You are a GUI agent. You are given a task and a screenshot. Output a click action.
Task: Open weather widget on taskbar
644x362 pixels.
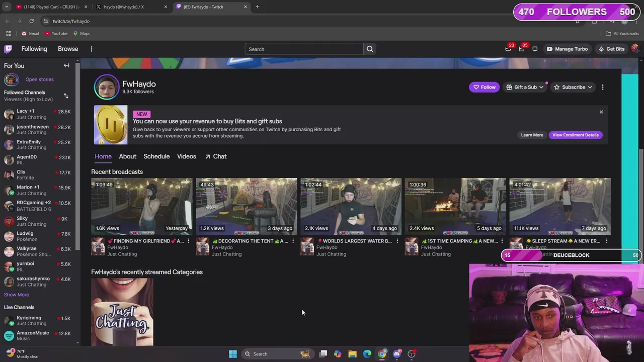point(23,354)
